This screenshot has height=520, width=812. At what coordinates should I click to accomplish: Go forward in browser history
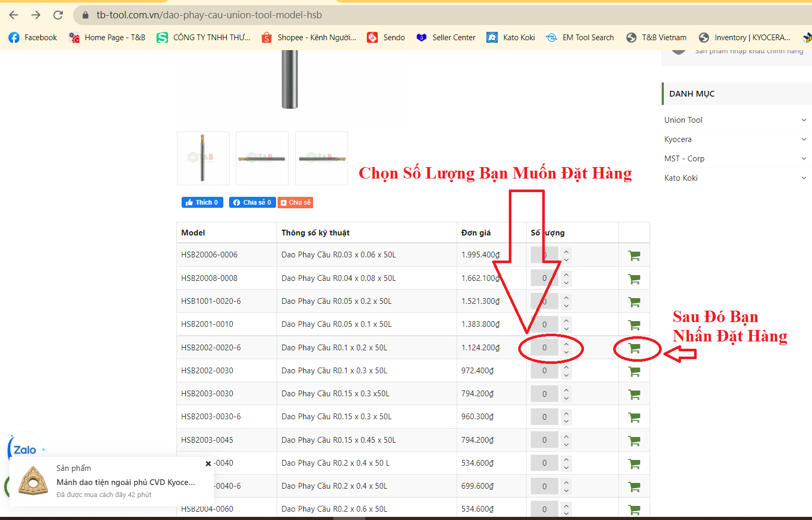35,15
